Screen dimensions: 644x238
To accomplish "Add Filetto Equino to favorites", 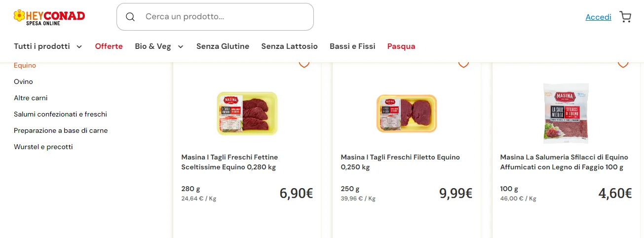I will point(463,64).
